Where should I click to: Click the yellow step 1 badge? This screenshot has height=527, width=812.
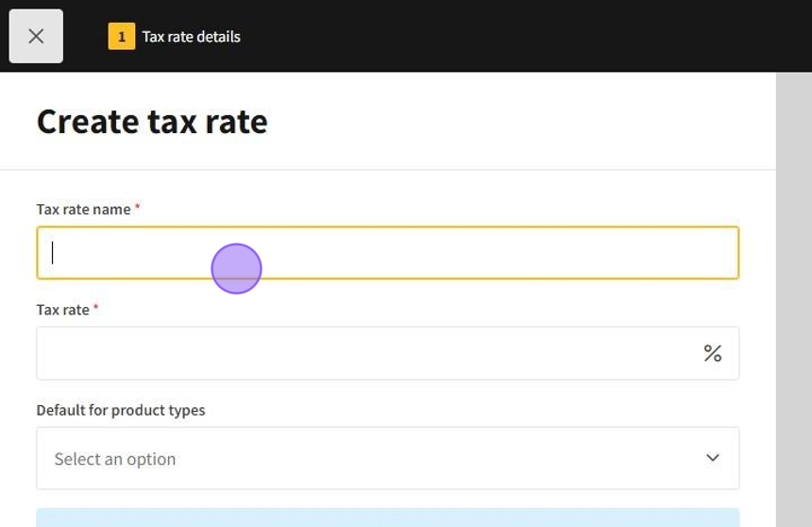pyautogui.click(x=121, y=37)
